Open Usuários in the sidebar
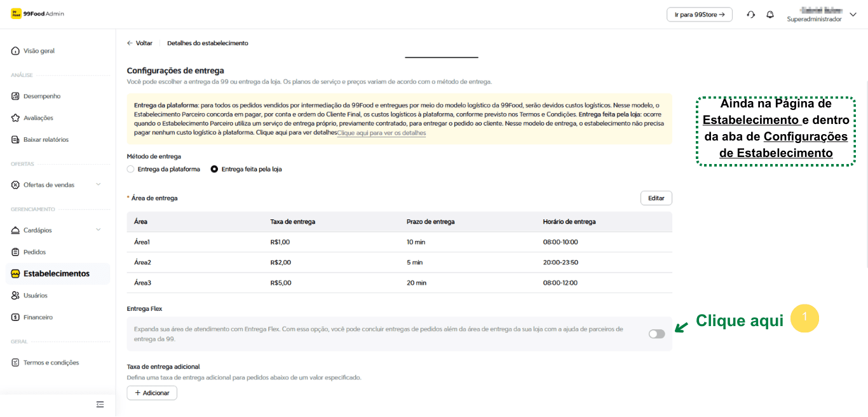Image resolution: width=868 pixels, height=417 pixels. point(35,296)
